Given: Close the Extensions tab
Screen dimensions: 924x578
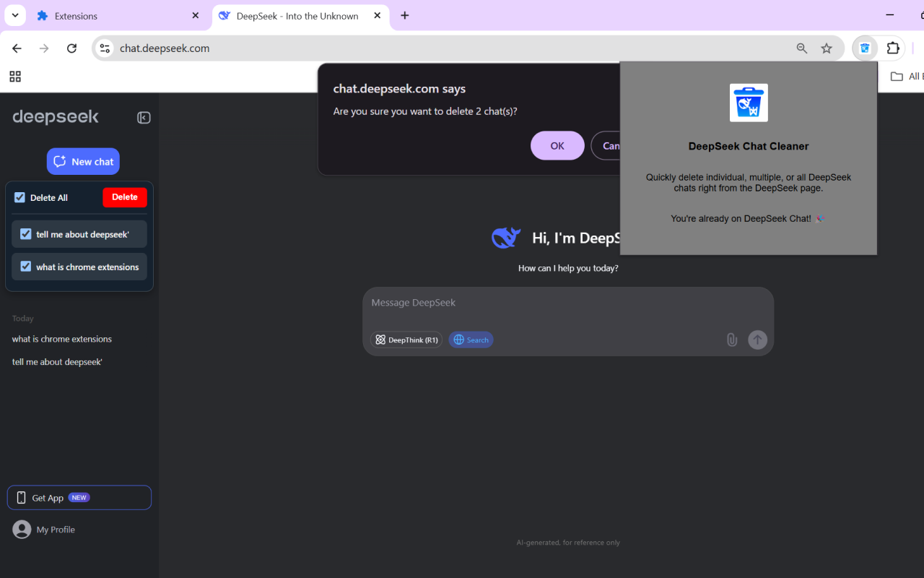Looking at the screenshot, I should 196,16.
